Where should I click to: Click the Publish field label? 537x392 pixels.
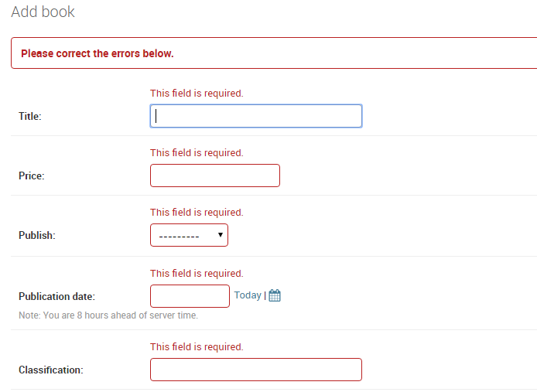37,236
